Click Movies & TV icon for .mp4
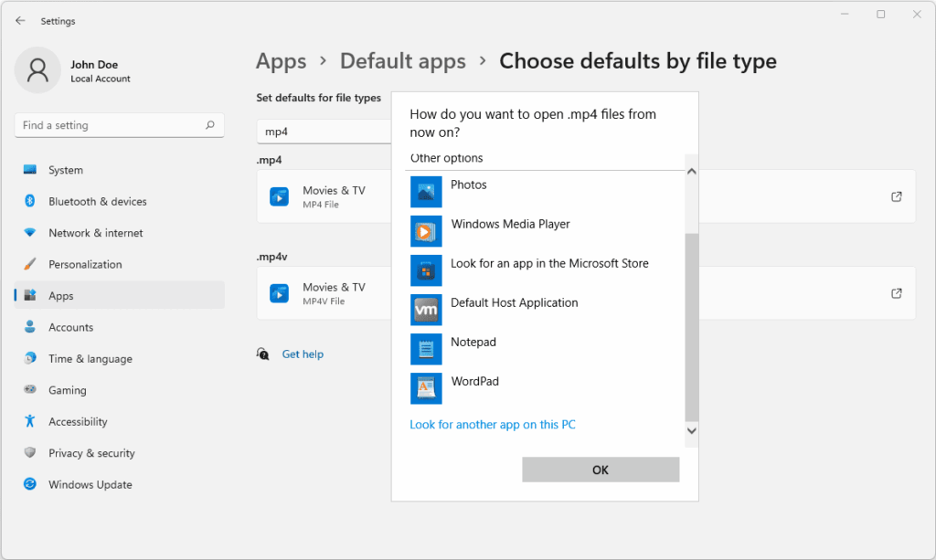The height and width of the screenshot is (560, 936). (279, 196)
